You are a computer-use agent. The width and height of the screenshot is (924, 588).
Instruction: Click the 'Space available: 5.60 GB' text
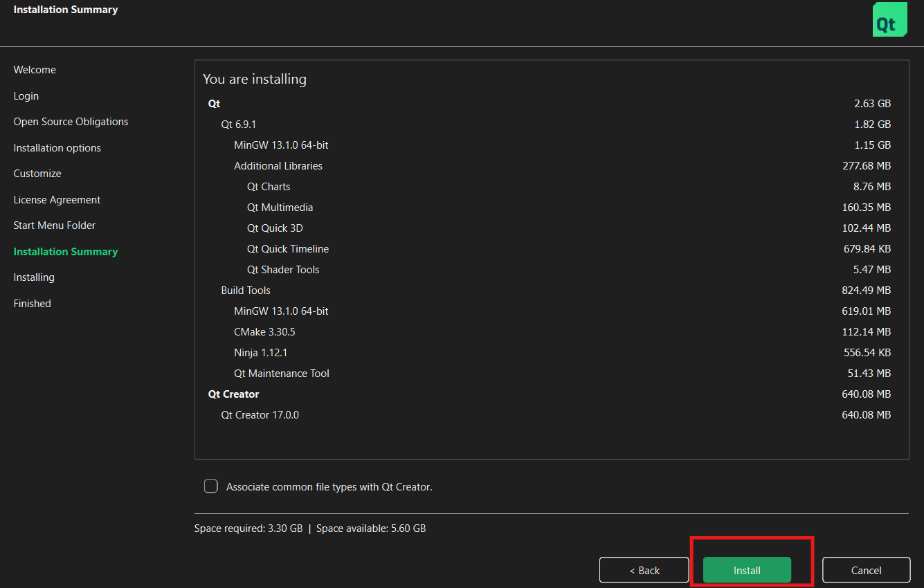[x=371, y=529]
